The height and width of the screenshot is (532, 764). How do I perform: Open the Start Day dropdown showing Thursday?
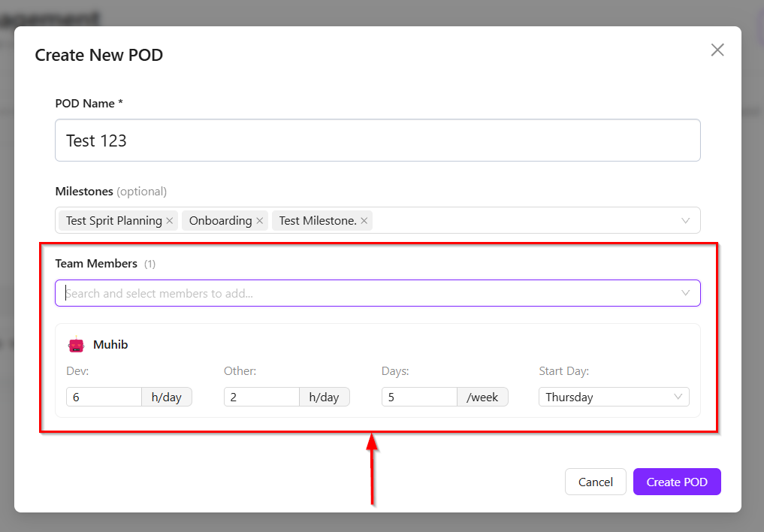(613, 397)
